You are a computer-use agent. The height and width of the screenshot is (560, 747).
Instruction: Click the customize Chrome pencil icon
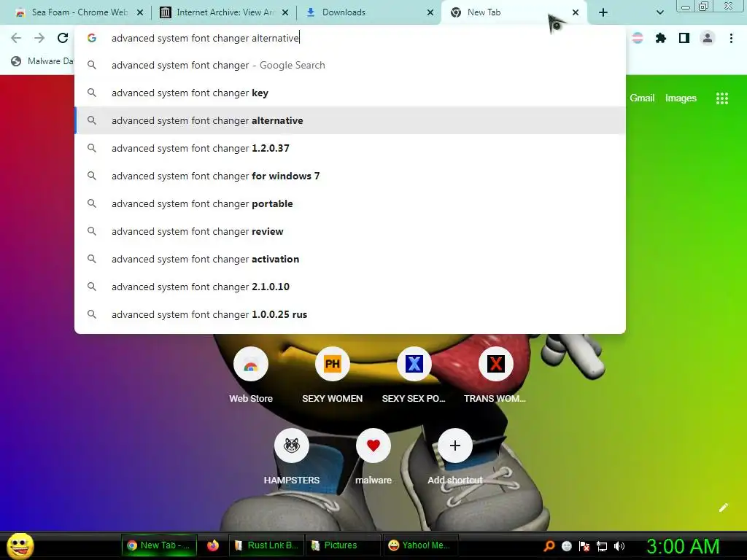point(724,507)
